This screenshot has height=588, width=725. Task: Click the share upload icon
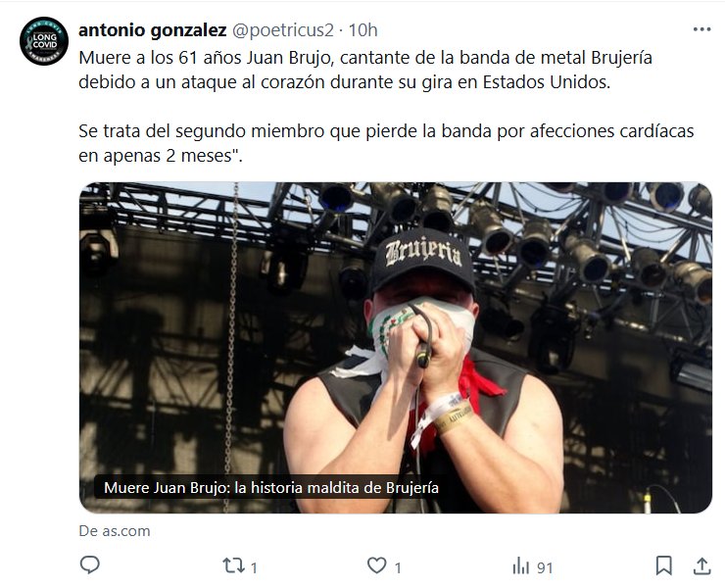(x=701, y=565)
